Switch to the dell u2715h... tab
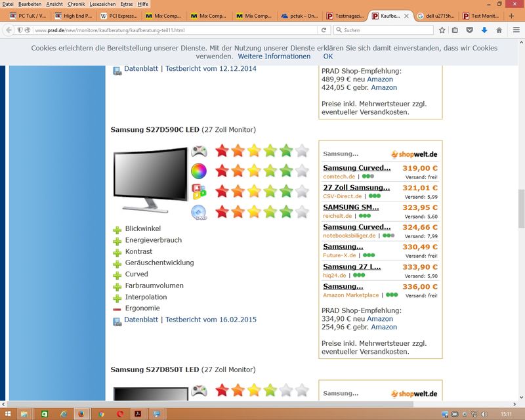 [436, 16]
